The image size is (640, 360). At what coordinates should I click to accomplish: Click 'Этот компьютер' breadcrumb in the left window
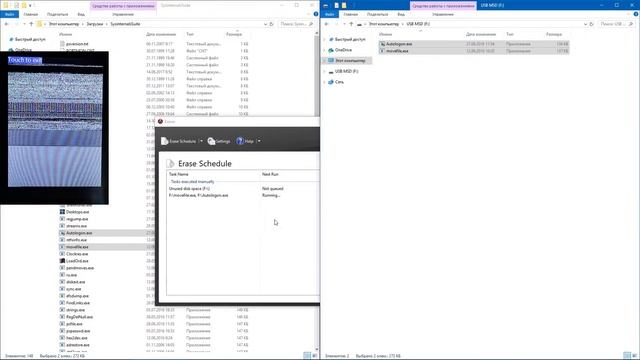click(64, 24)
